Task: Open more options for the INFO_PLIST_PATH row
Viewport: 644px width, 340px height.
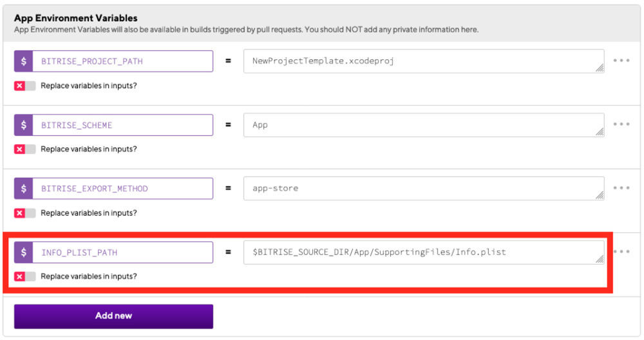Action: point(621,251)
